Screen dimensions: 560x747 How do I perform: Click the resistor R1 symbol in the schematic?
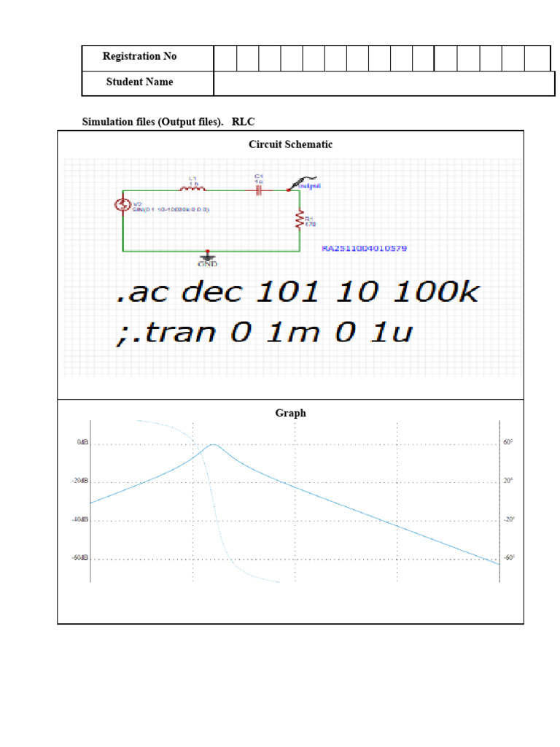[x=300, y=220]
